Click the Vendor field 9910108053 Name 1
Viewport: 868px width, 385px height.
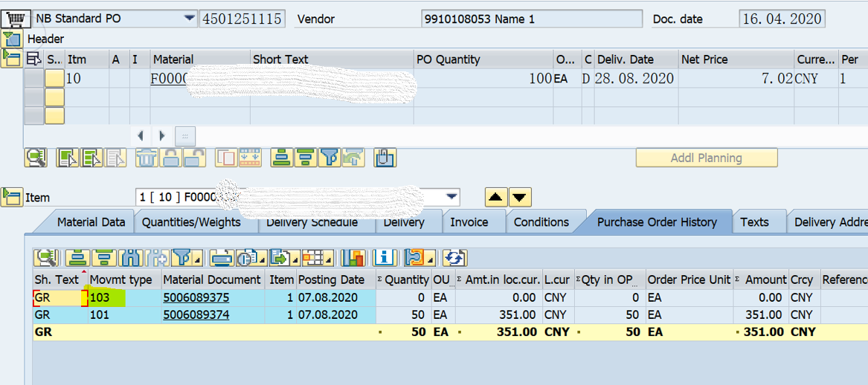531,19
